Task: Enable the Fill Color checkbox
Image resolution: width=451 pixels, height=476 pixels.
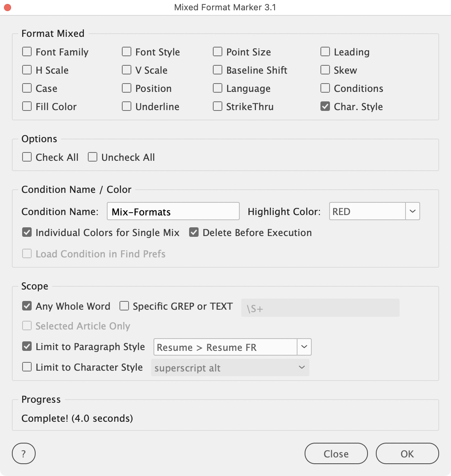Action: (27, 107)
